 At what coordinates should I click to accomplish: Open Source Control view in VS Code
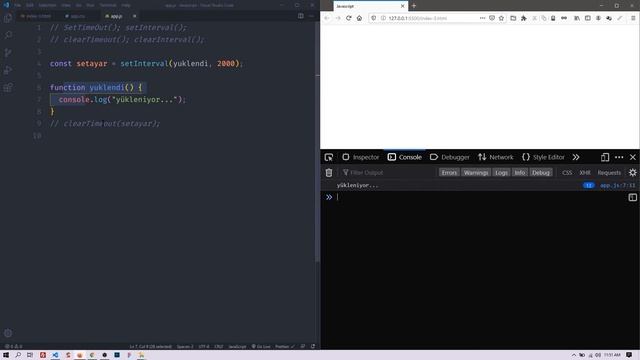(x=8, y=53)
